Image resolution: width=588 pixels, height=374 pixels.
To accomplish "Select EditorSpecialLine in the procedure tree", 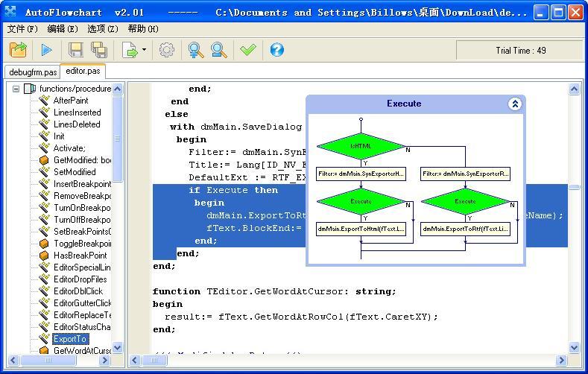I will [x=82, y=267].
